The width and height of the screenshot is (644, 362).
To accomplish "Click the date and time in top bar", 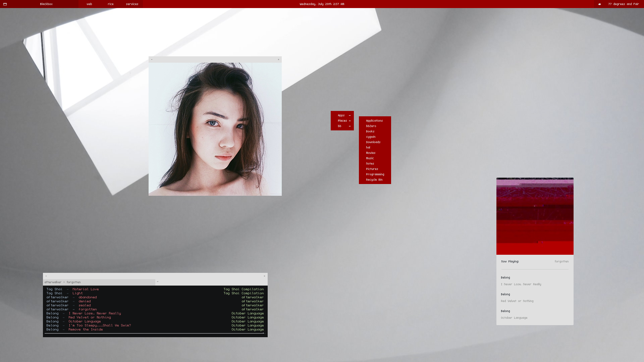I will 322,4.
